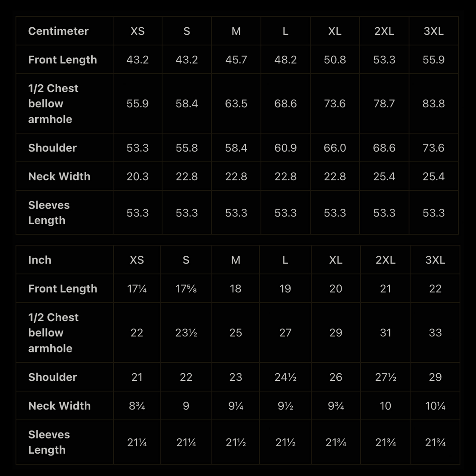Viewport: 476px width, 476px height.
Task: Select 3XL column header in Inch table
Action: tap(435, 260)
